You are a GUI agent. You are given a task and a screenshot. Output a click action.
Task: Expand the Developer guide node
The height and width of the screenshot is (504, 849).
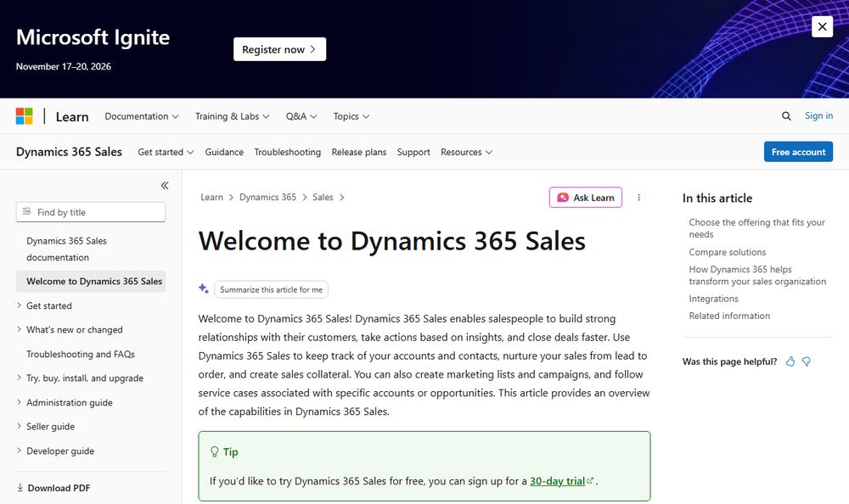point(19,451)
